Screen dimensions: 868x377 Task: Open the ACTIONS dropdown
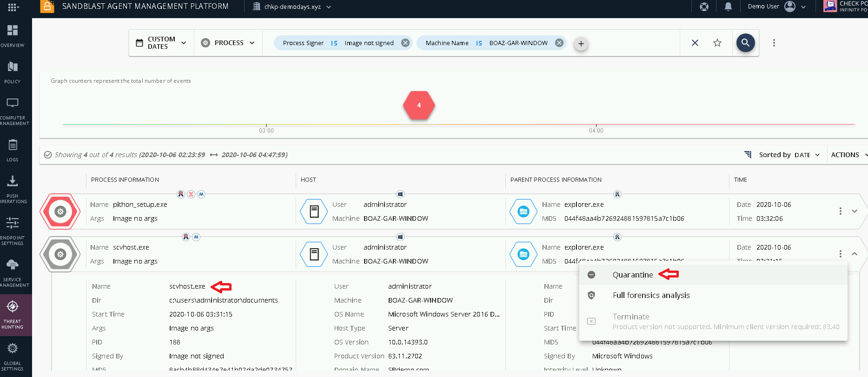pos(849,155)
